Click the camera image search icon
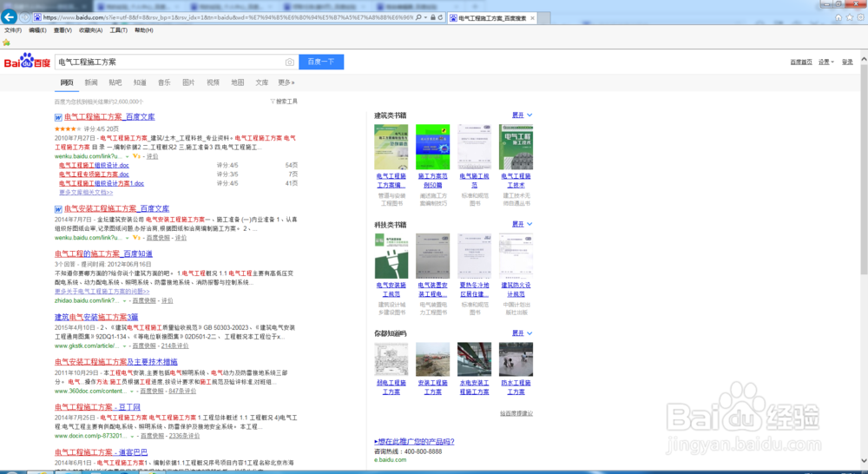The image size is (868, 474). 290,62
